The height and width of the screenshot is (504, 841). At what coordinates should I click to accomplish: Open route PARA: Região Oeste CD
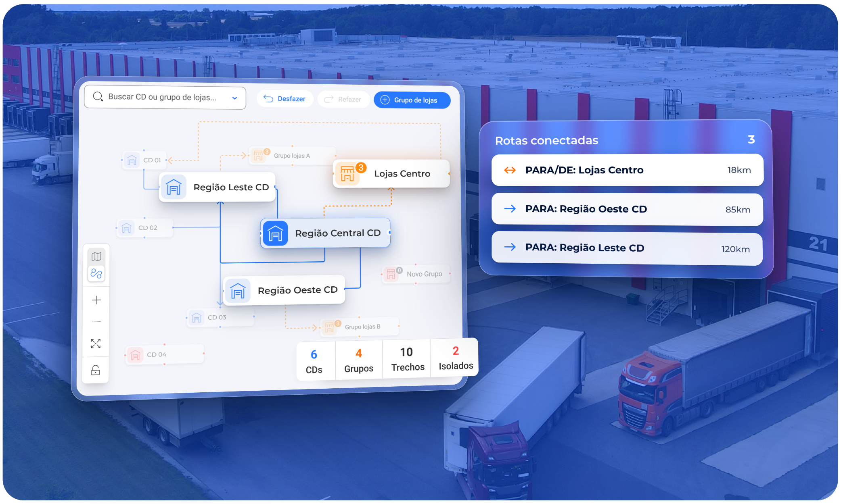click(628, 209)
